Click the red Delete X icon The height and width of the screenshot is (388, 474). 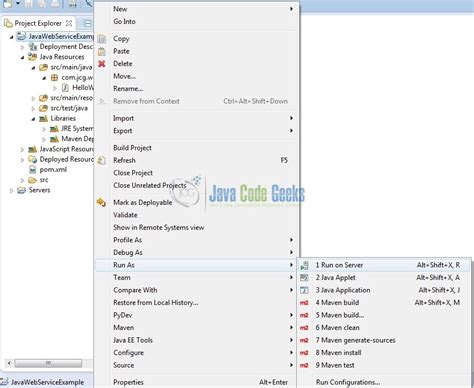pyautogui.click(x=102, y=64)
